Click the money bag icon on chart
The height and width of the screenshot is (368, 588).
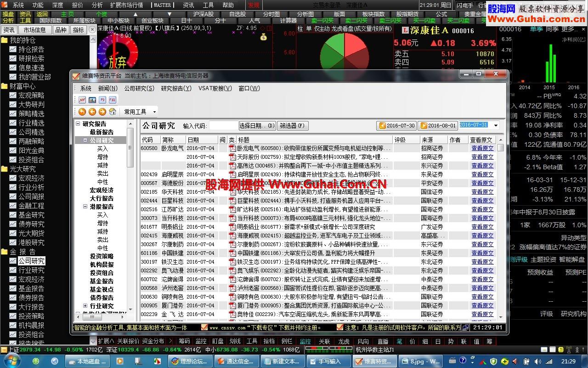pyautogui.click(x=263, y=37)
